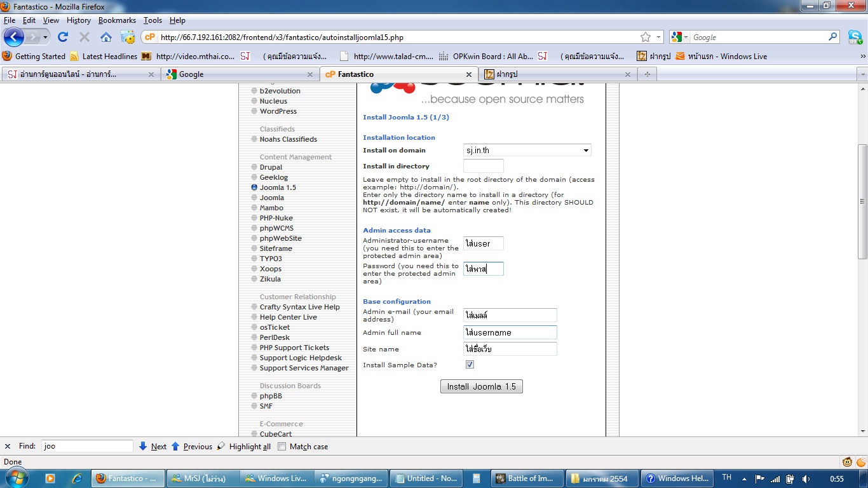Screen dimensions: 868x488
Task: Click the TH language indicator
Action: pos(727,477)
